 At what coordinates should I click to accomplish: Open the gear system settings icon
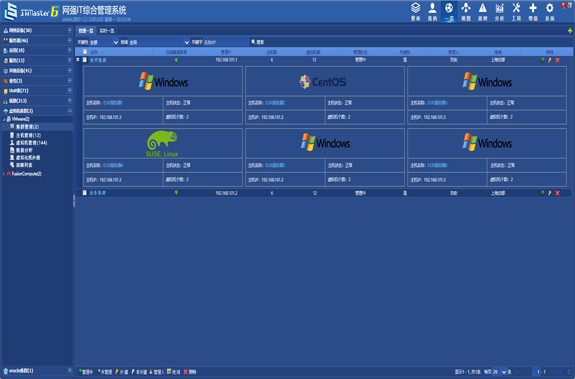pyautogui.click(x=550, y=11)
